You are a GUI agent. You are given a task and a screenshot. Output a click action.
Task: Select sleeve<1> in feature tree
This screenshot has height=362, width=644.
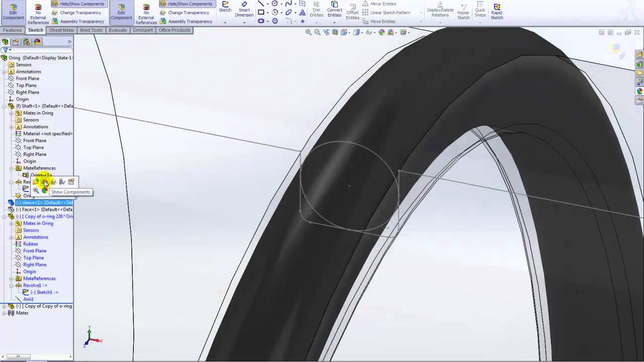[x=45, y=203]
